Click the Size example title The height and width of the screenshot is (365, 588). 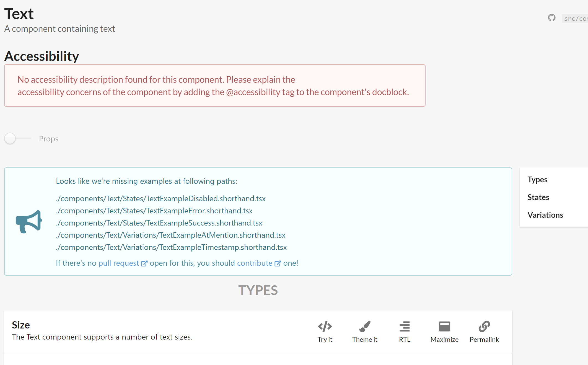pyautogui.click(x=21, y=325)
